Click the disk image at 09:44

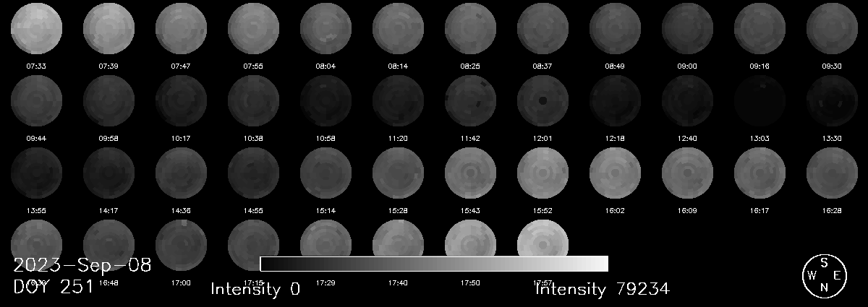[x=36, y=101]
